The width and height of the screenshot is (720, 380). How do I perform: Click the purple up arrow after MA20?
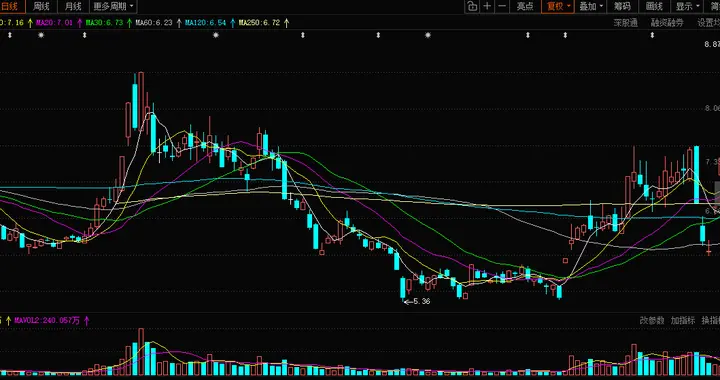click(x=79, y=22)
